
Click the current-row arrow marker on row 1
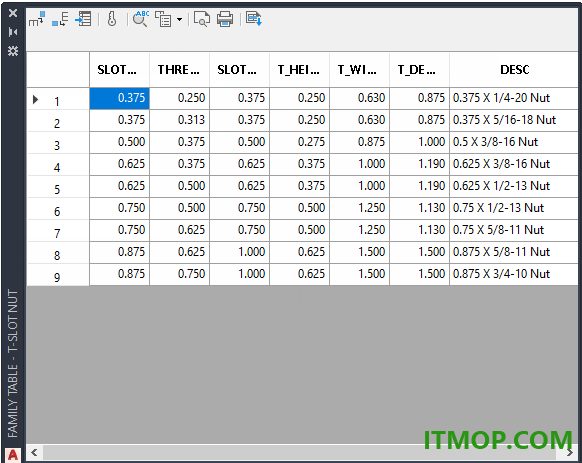(36, 100)
